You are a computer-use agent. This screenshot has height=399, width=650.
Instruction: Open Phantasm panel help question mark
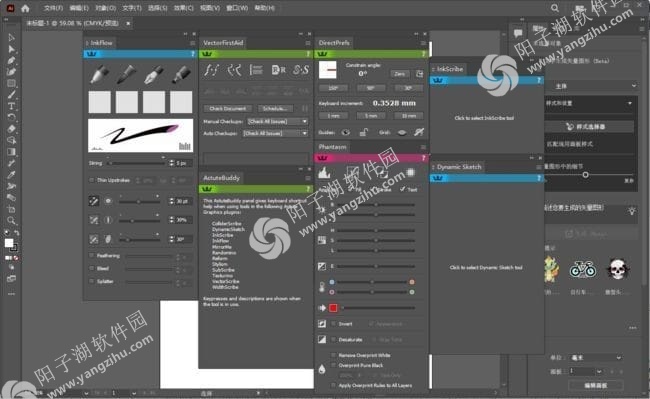[423, 158]
